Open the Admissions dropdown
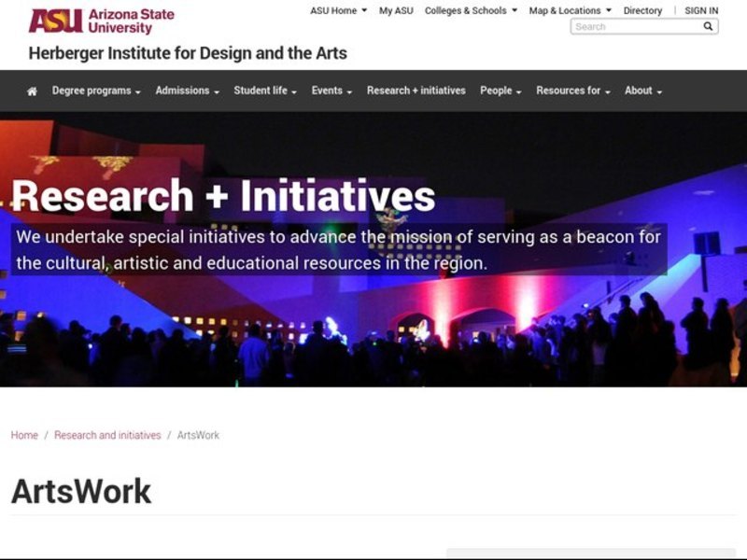This screenshot has width=747, height=560. tap(187, 91)
